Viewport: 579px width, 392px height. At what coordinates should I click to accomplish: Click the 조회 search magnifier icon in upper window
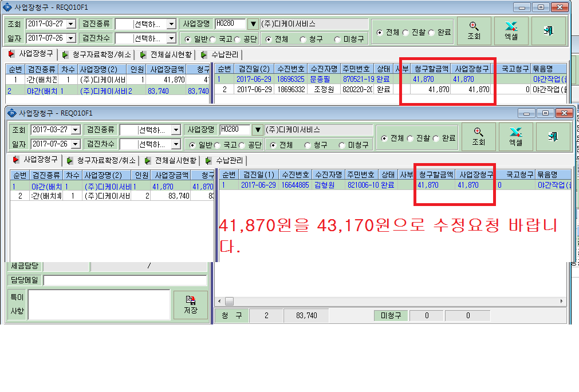pos(474,26)
